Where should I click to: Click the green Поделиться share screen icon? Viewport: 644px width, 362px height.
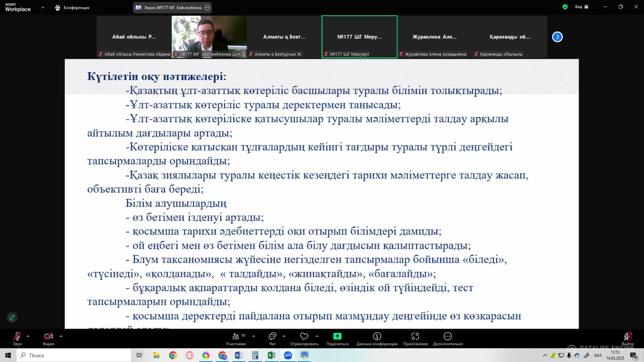pyautogui.click(x=337, y=336)
